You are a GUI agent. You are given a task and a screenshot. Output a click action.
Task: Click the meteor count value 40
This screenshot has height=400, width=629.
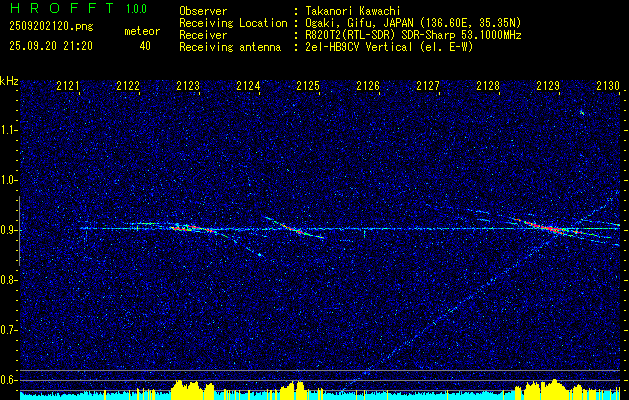tap(145, 46)
